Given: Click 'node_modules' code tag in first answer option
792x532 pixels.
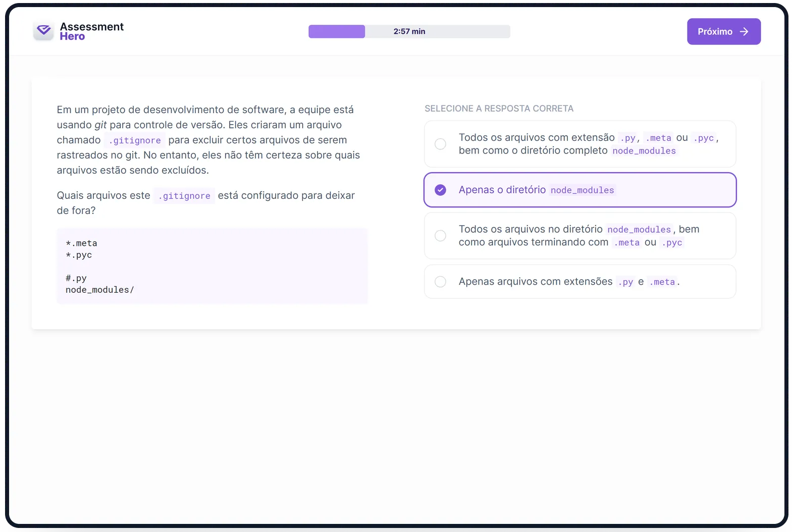Looking at the screenshot, I should click(644, 151).
